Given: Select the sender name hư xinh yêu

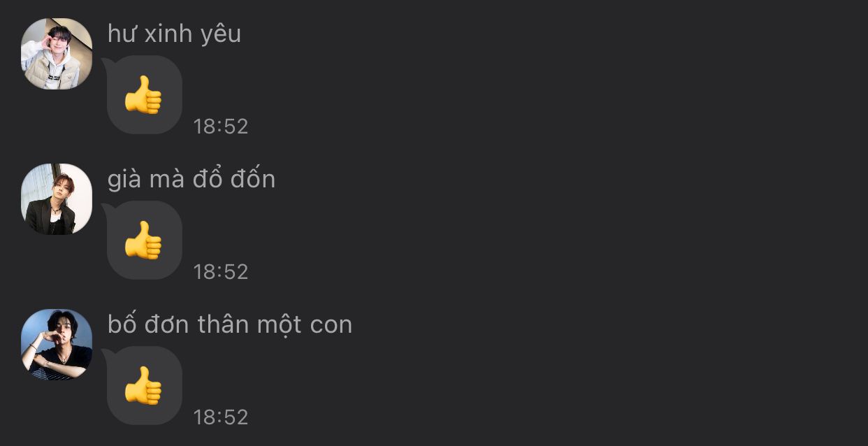Looking at the screenshot, I should point(174,34).
